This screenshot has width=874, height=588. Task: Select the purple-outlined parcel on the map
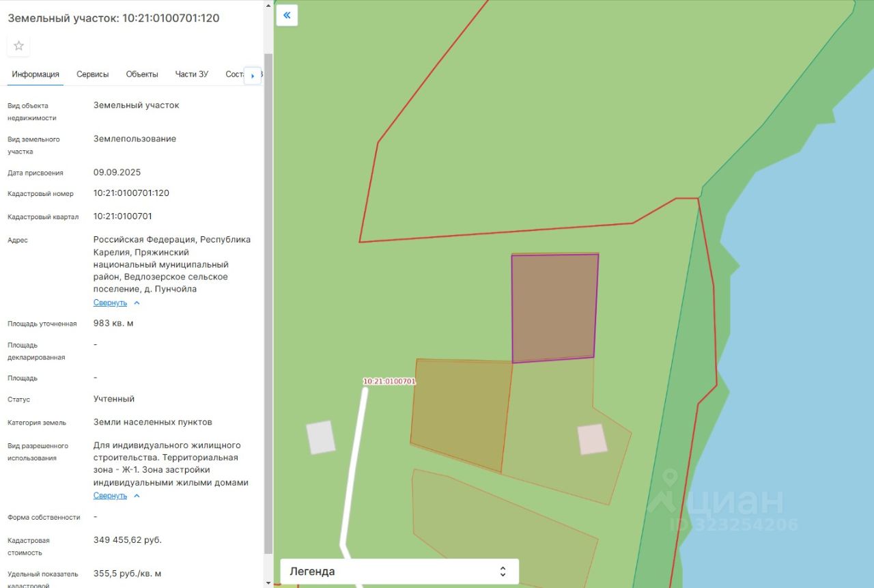coord(554,307)
